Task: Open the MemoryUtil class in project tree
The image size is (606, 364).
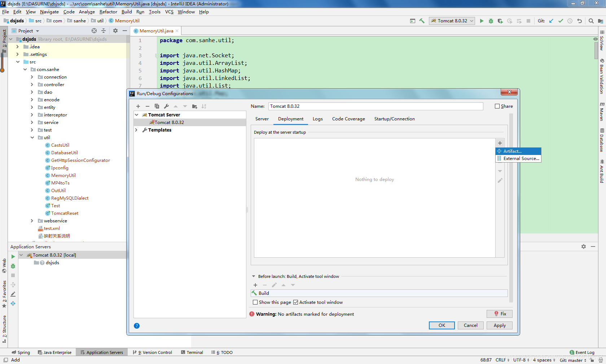Action: (x=63, y=176)
